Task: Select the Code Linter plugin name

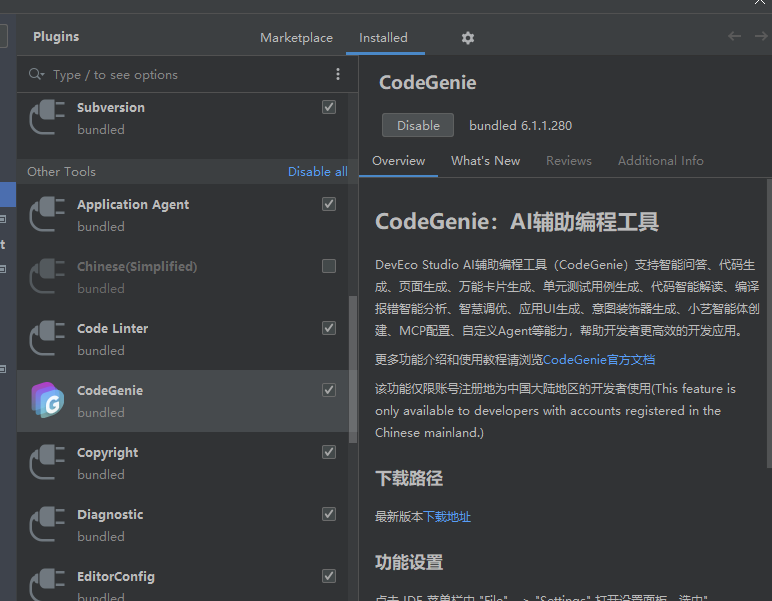Action: click(112, 329)
